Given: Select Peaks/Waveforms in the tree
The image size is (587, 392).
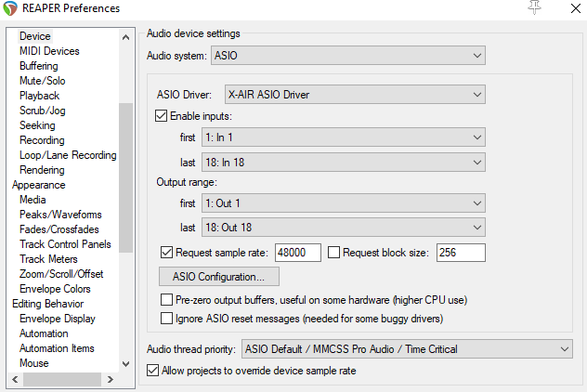Looking at the screenshot, I should tap(60, 215).
